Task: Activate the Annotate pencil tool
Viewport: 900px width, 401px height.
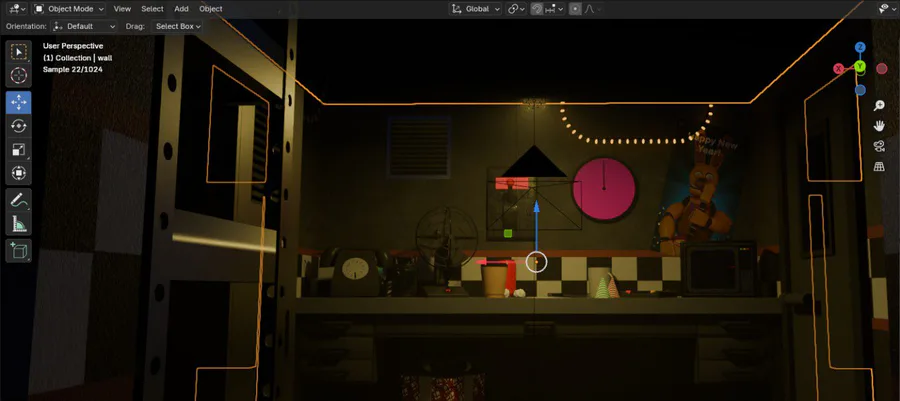Action: 19,200
